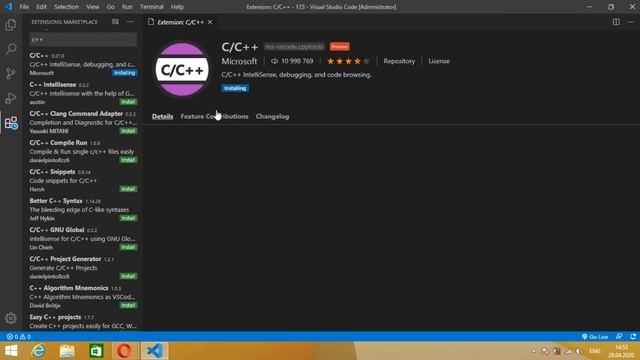Open the Selection menu
The width and height of the screenshot is (640, 360).
tap(66, 7)
